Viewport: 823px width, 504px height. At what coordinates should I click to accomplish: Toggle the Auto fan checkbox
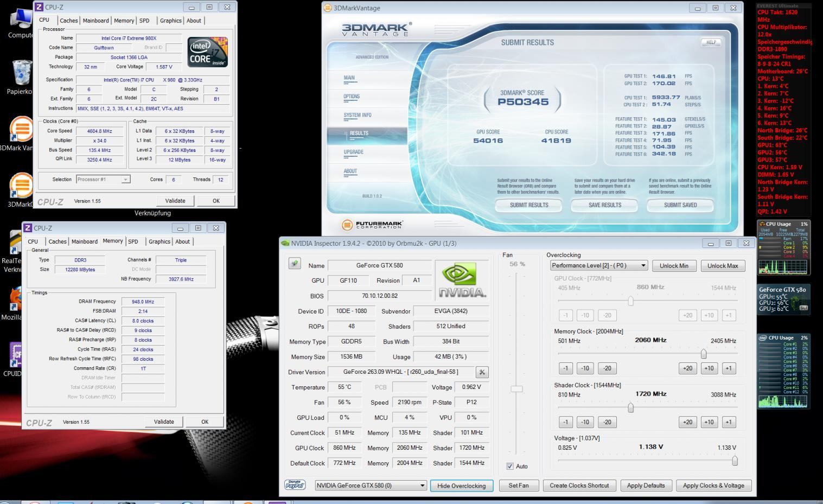tap(510, 466)
